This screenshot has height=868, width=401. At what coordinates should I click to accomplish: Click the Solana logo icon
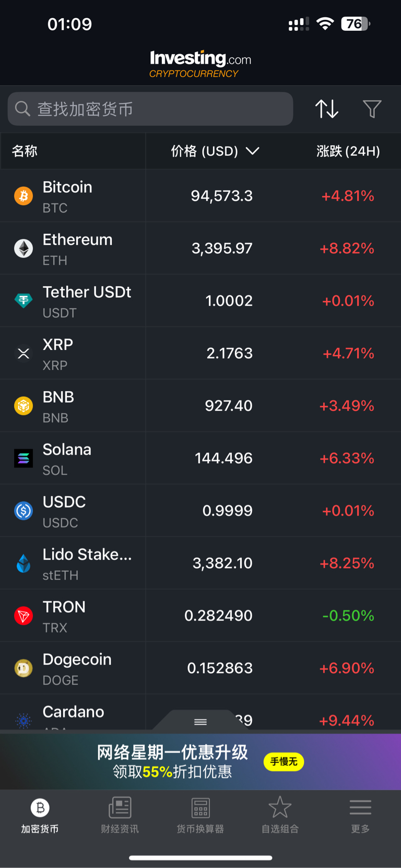(23, 458)
